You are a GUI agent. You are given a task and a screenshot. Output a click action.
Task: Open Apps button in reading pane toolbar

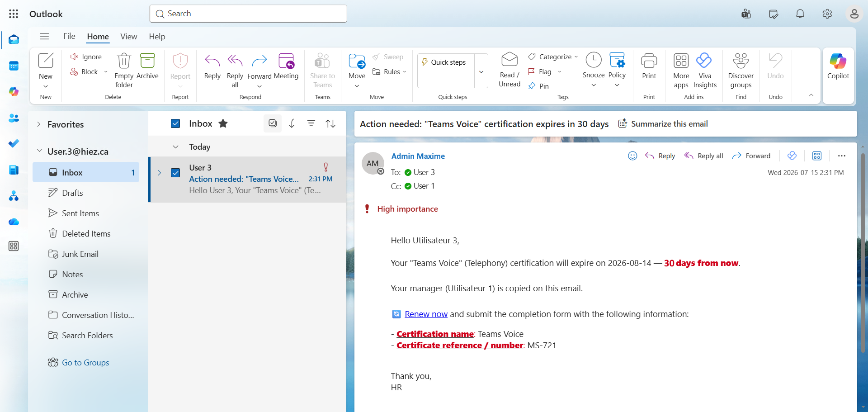pyautogui.click(x=816, y=156)
